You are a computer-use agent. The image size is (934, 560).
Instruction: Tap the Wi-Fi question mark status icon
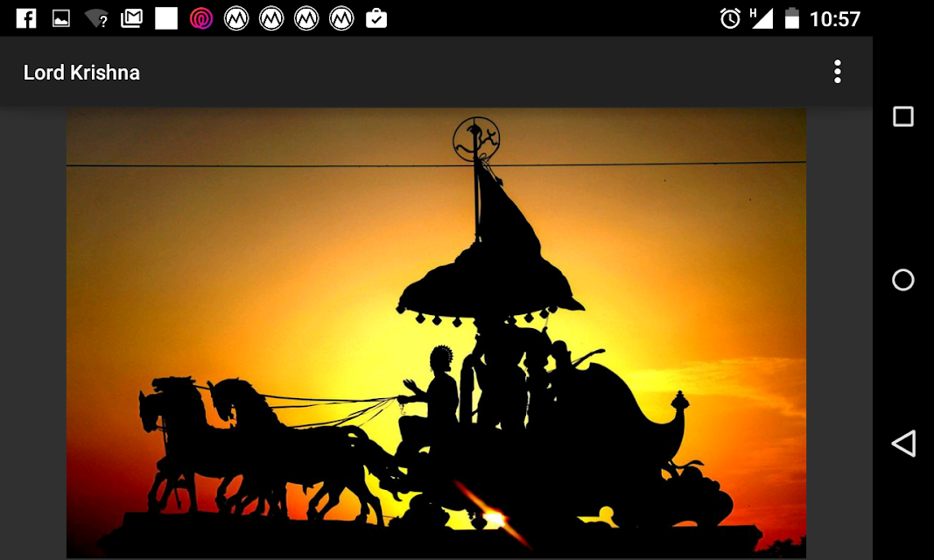(96, 18)
